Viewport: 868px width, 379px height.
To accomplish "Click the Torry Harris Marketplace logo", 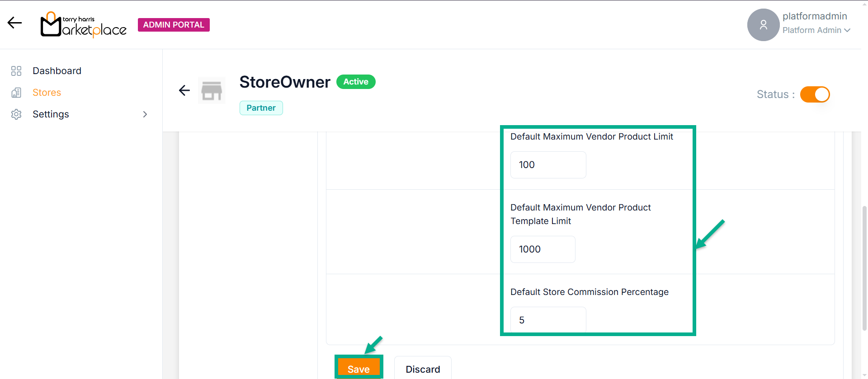I will pyautogui.click(x=84, y=25).
